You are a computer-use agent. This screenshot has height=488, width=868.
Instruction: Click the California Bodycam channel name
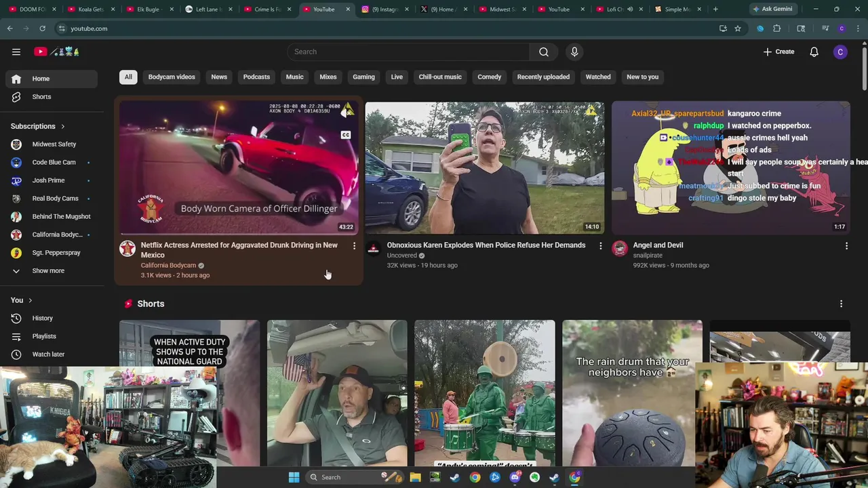[168, 265]
